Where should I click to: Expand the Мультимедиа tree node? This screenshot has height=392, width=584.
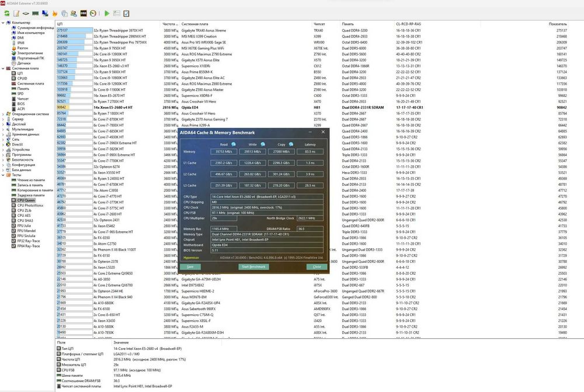2,129
